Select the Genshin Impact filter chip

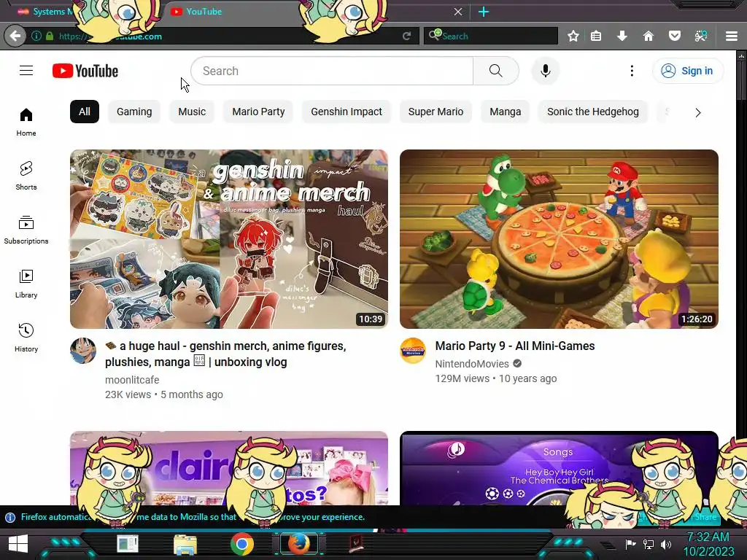click(x=347, y=112)
